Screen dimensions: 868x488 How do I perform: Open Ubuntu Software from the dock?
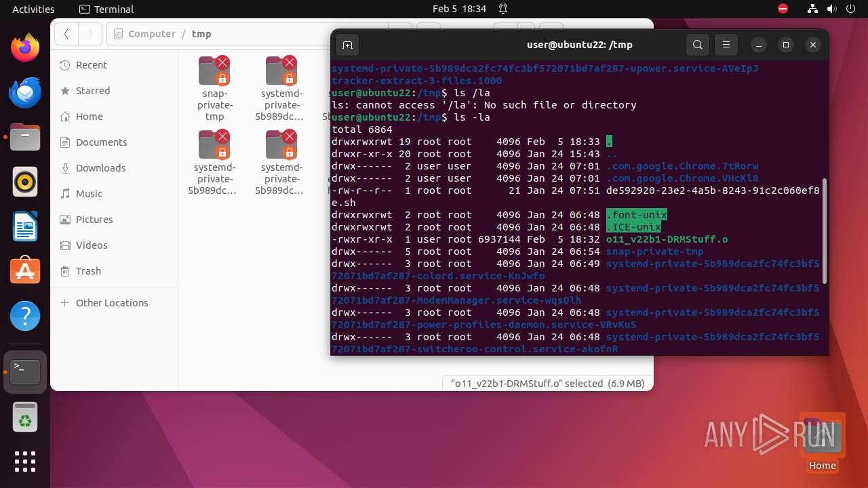pyautogui.click(x=25, y=271)
